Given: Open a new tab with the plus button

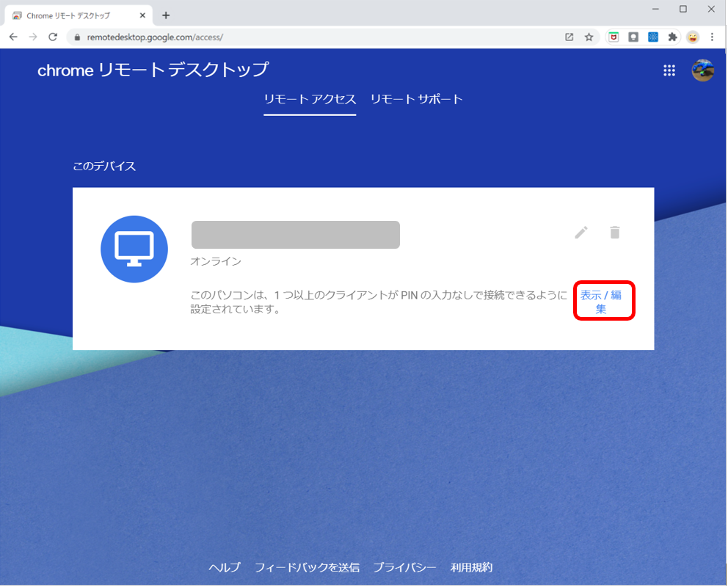Looking at the screenshot, I should click(x=166, y=15).
